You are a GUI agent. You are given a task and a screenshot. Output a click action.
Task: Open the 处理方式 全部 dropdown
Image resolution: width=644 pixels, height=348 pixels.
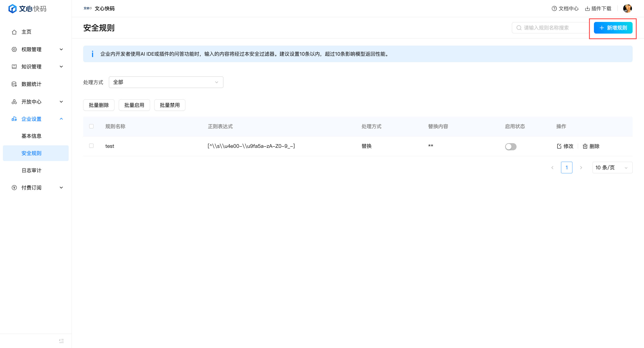coord(166,82)
